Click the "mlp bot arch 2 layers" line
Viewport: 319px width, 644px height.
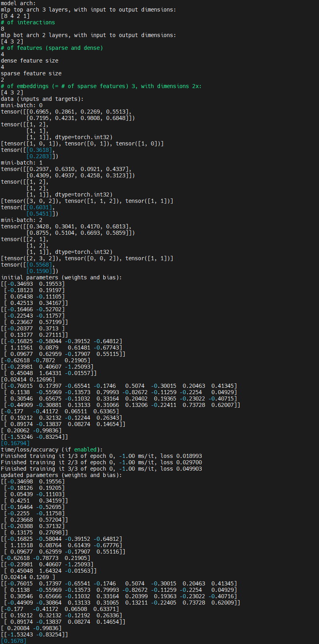pyautogui.click(x=88, y=35)
